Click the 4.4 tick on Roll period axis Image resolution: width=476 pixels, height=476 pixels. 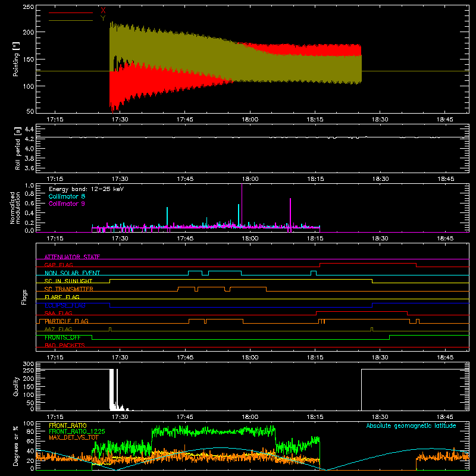[x=29, y=130]
